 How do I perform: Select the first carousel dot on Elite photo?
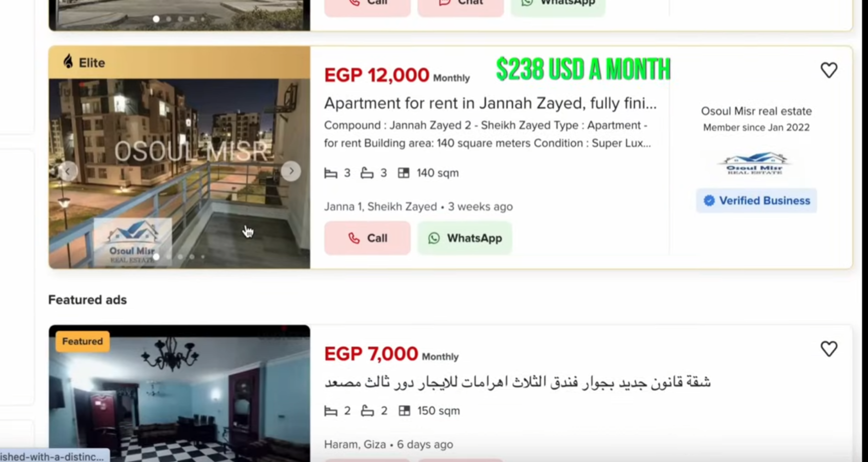(x=156, y=257)
